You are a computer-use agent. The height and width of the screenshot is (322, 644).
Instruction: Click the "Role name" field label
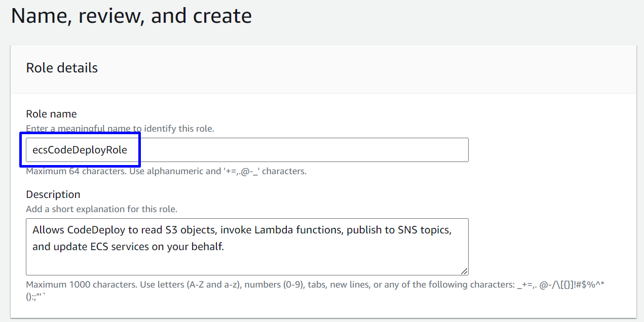pyautogui.click(x=51, y=114)
